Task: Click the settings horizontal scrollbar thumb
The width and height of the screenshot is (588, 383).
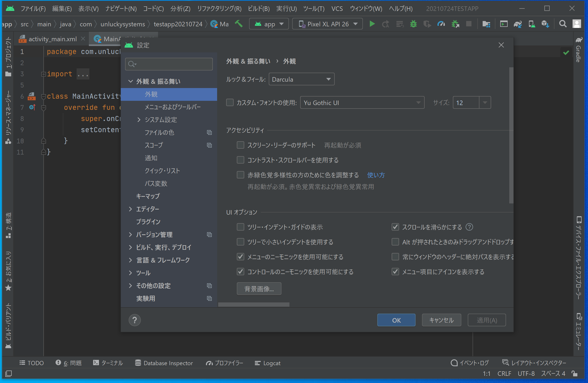Action: (254, 305)
